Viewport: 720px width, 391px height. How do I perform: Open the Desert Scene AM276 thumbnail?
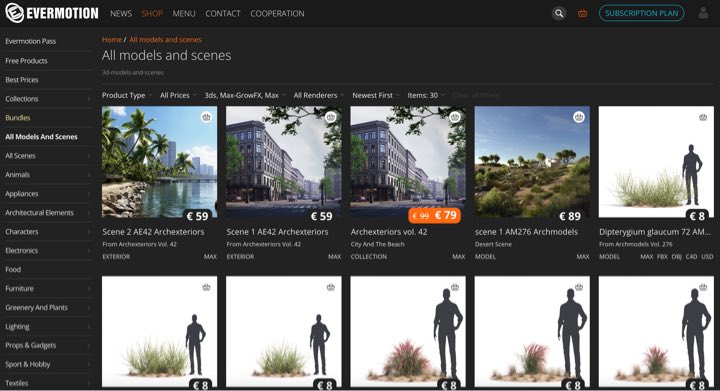(532, 162)
